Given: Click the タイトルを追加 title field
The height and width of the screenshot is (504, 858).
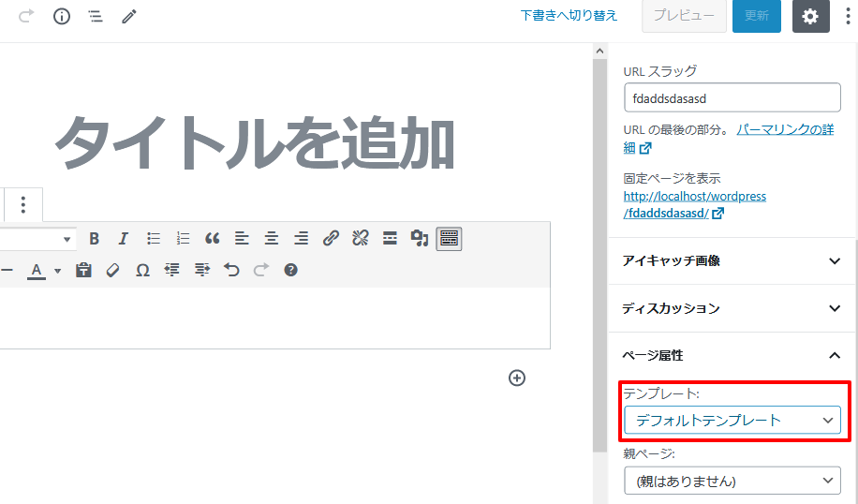Looking at the screenshot, I should [255, 143].
